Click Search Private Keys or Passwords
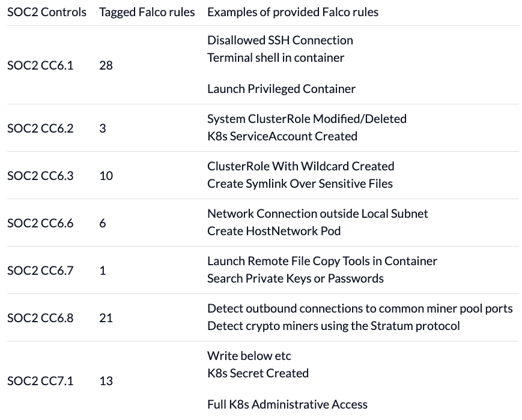The height and width of the screenshot is (420, 522). pos(296,278)
